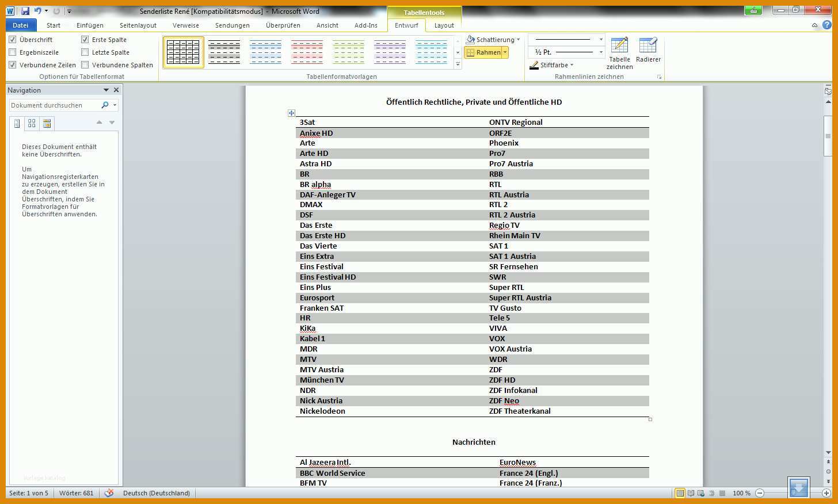Click the 100 % zoom level button

(x=741, y=493)
